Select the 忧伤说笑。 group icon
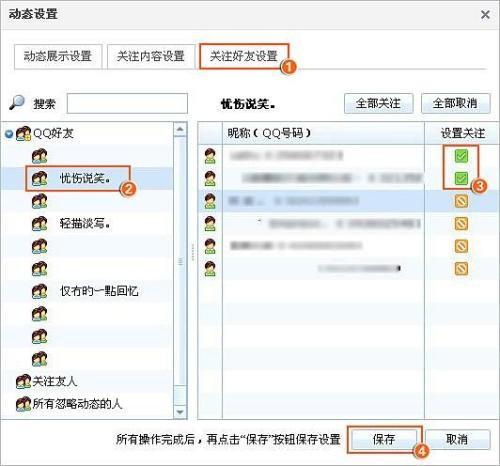Viewport: 500px width, 466px height. (x=39, y=178)
